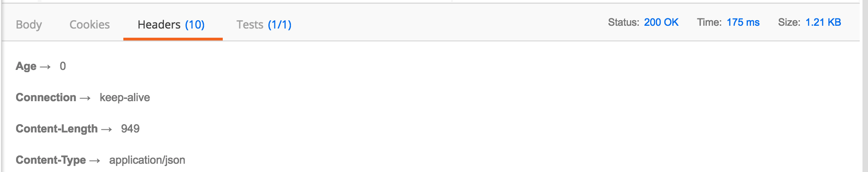Select the application/json header value

coord(147,160)
